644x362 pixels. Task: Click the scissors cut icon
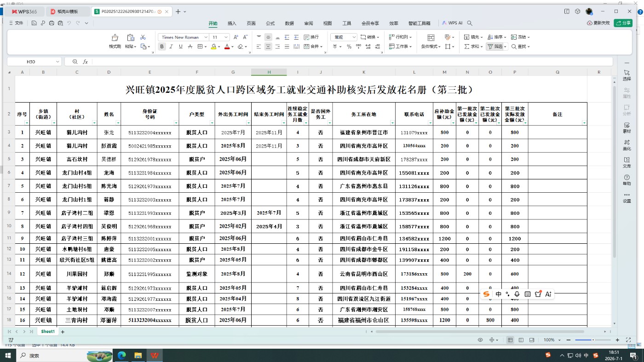tap(143, 37)
